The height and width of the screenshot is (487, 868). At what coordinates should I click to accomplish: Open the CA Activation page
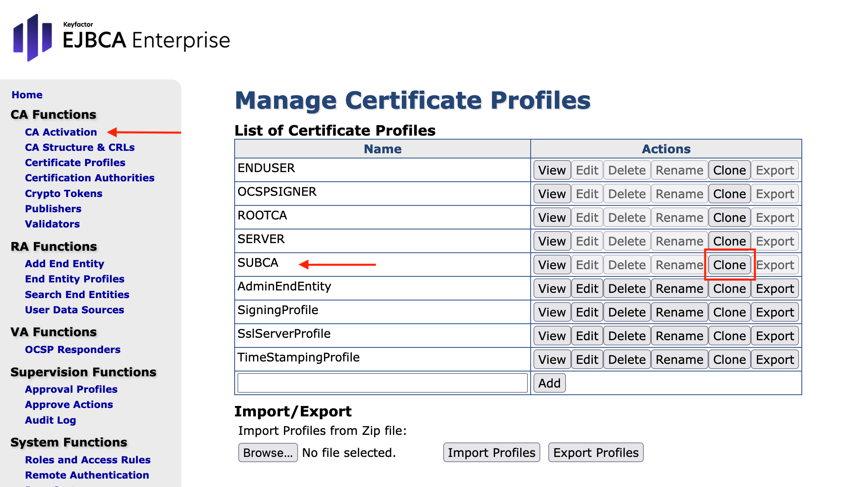coord(61,132)
